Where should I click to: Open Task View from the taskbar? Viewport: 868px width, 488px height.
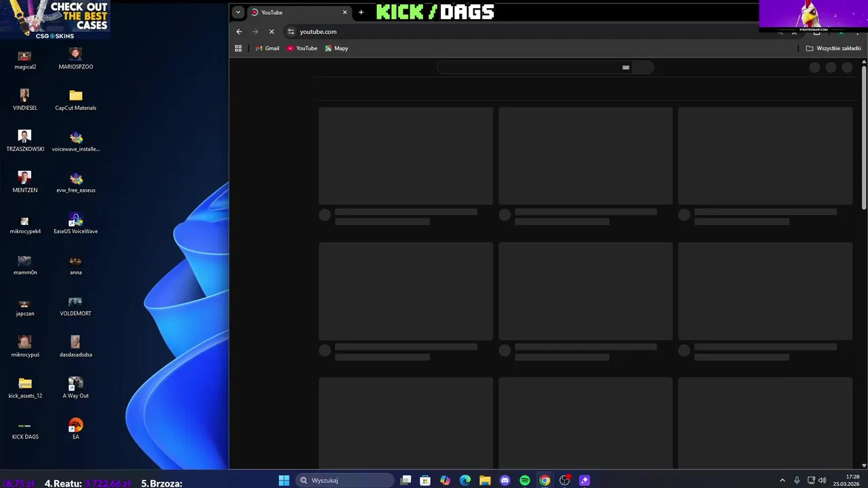(x=406, y=481)
